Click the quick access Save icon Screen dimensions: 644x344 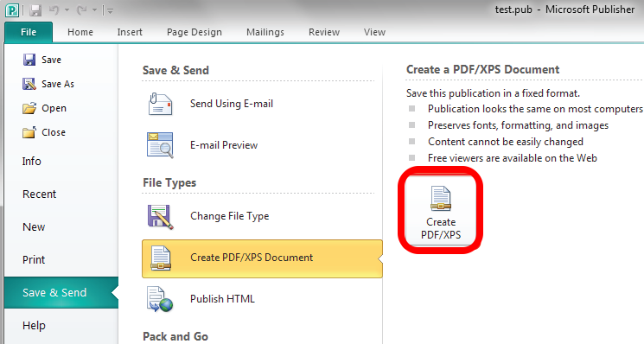[x=35, y=10]
